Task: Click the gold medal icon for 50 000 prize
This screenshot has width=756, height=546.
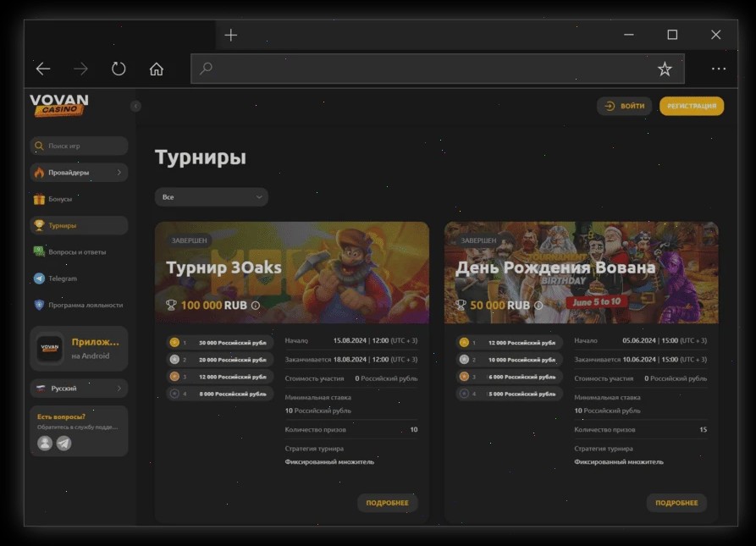Action: pyautogui.click(x=174, y=343)
